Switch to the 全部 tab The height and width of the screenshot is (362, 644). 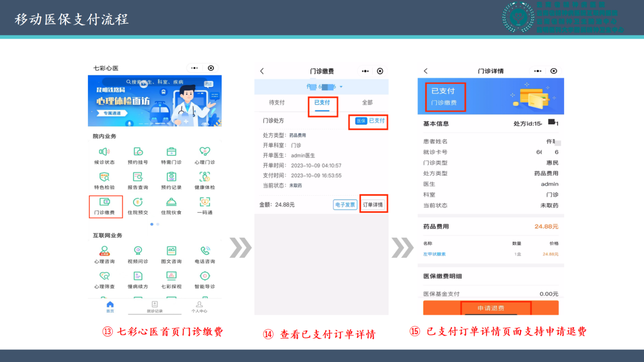[367, 103]
